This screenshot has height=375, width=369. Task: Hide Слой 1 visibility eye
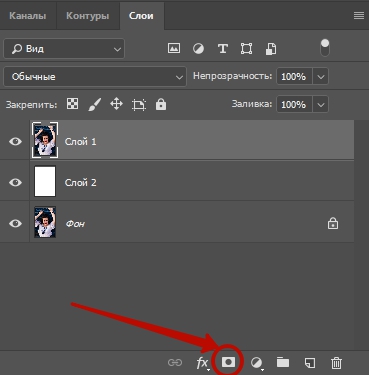[15, 141]
